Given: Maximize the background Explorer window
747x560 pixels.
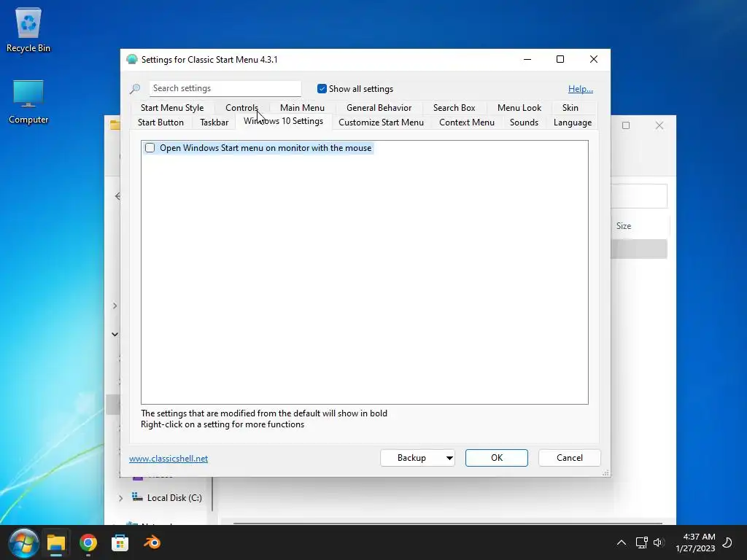Looking at the screenshot, I should click(x=626, y=125).
